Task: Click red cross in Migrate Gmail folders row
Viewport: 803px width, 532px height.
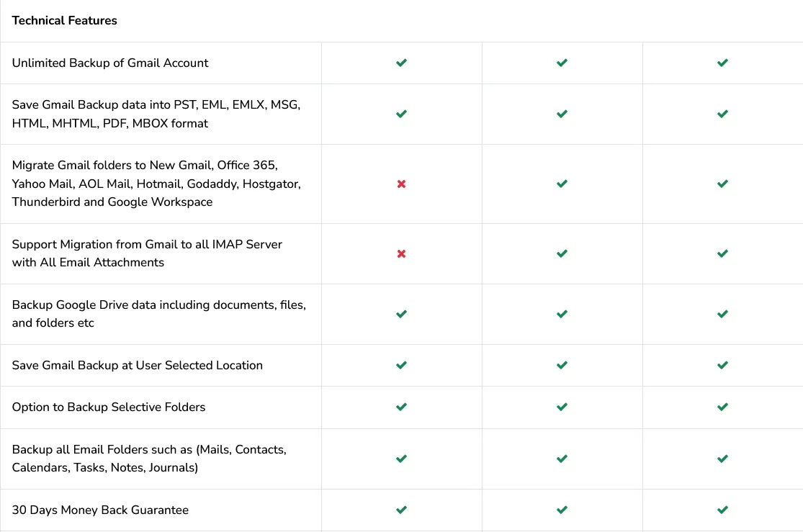Action: pyautogui.click(x=402, y=184)
